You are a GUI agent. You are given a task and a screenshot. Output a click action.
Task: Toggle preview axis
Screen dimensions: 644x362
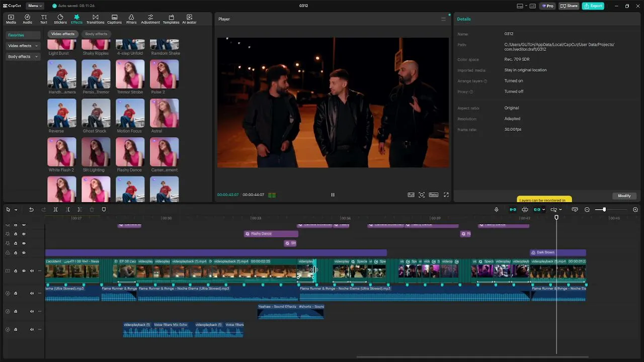(x=553, y=210)
